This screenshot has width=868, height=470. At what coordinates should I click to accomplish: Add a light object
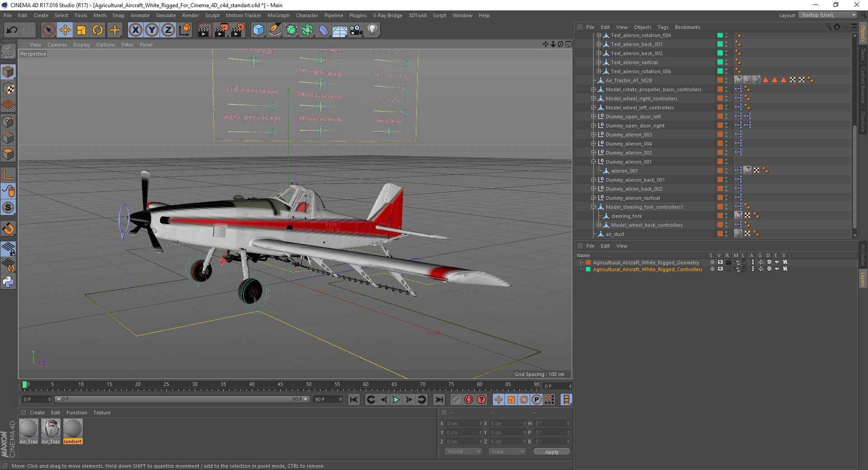click(373, 30)
